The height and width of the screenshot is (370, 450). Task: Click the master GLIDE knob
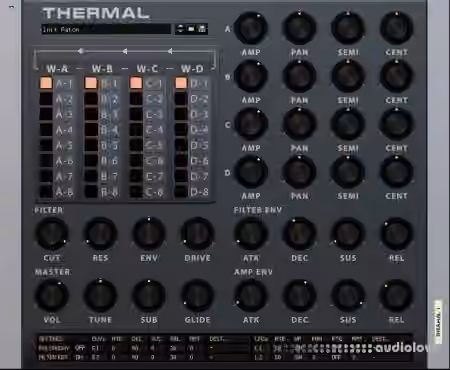point(197,296)
